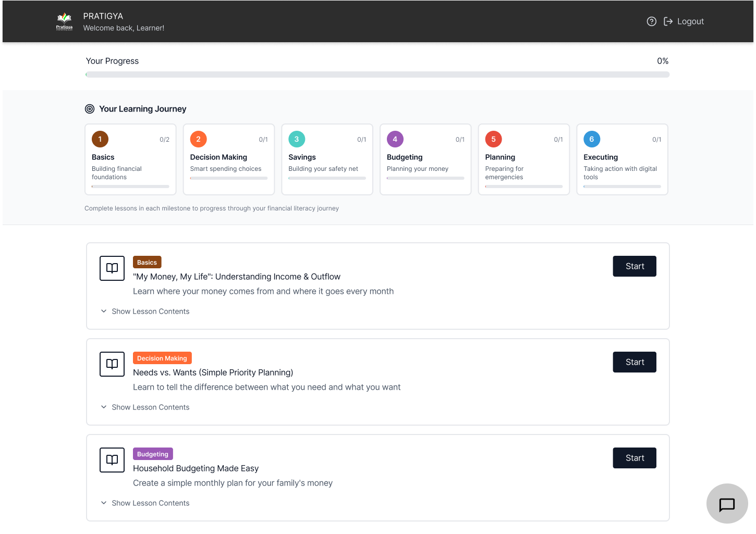Select milestone number 3 teal circle
Screen dimensions: 756x534
pos(297,139)
